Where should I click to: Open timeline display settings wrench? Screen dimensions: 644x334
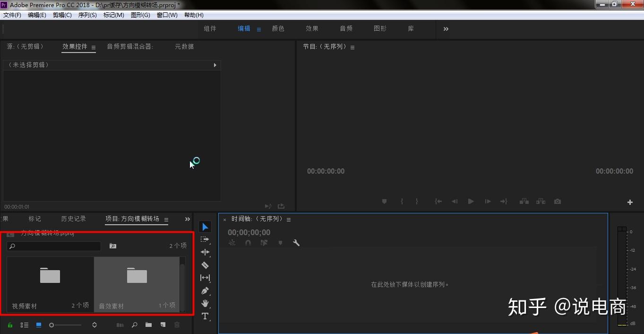click(x=296, y=243)
